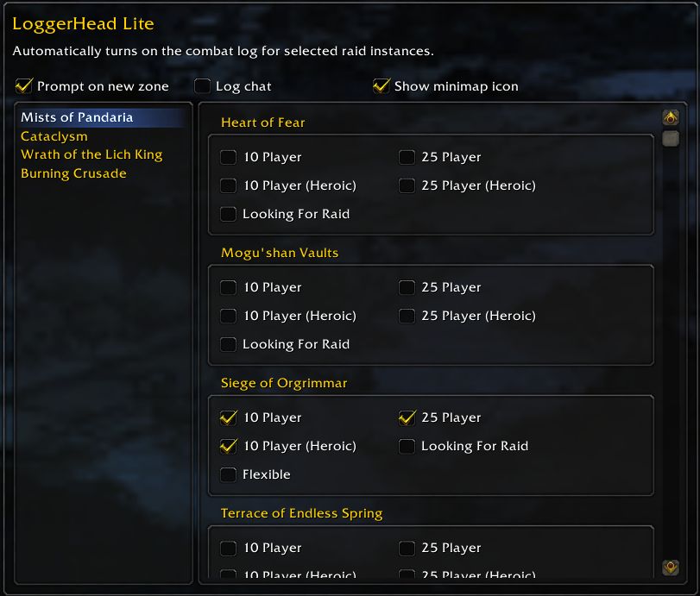This screenshot has width=700, height=596.
Task: Enable Mogu'shan Vaults 10 Player (Heroic)
Action: (x=229, y=316)
